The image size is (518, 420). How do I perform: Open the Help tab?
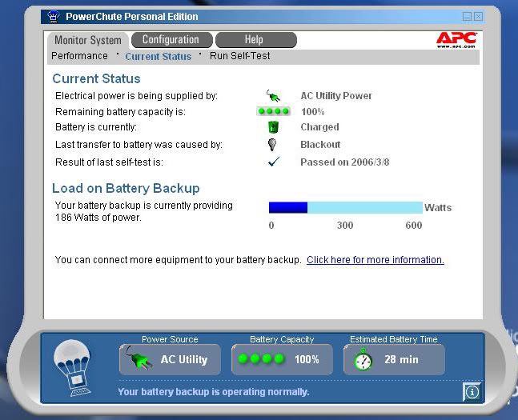[x=256, y=40]
